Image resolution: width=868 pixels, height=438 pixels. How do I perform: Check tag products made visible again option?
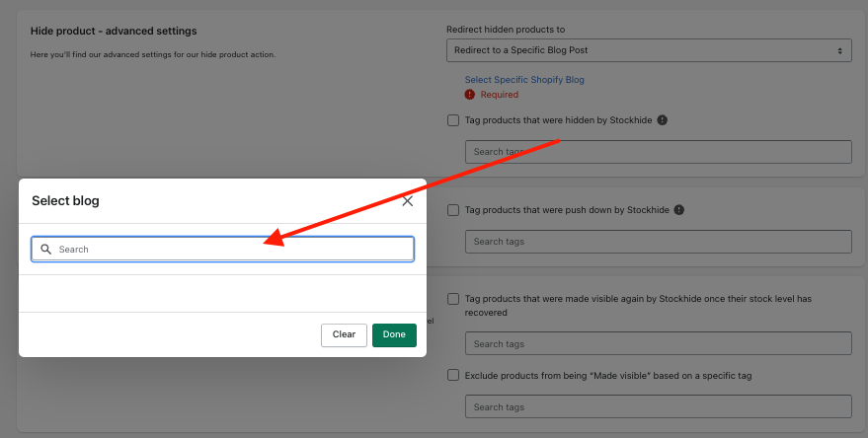point(453,299)
